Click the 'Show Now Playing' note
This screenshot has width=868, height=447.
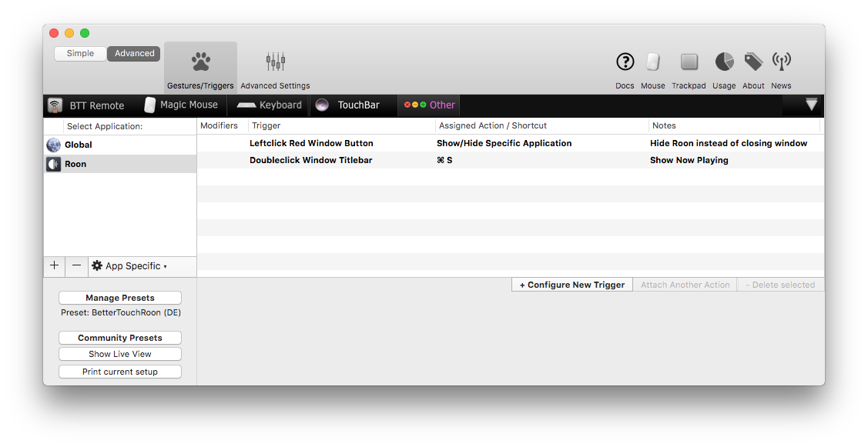689,161
